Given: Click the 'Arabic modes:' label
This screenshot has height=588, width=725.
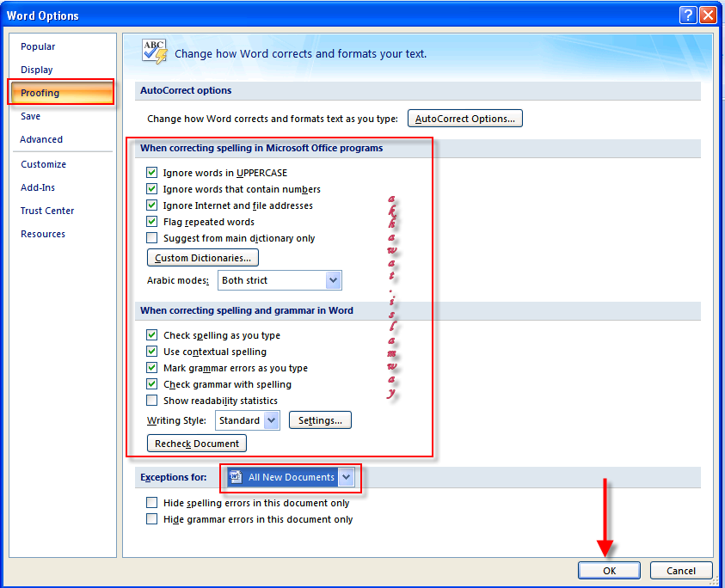Looking at the screenshot, I should coord(178,280).
